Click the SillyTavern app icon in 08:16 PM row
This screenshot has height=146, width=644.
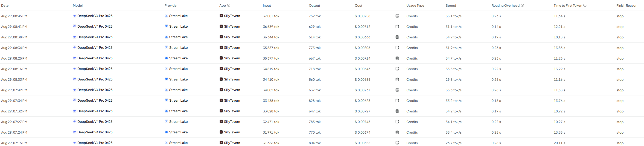(x=221, y=69)
